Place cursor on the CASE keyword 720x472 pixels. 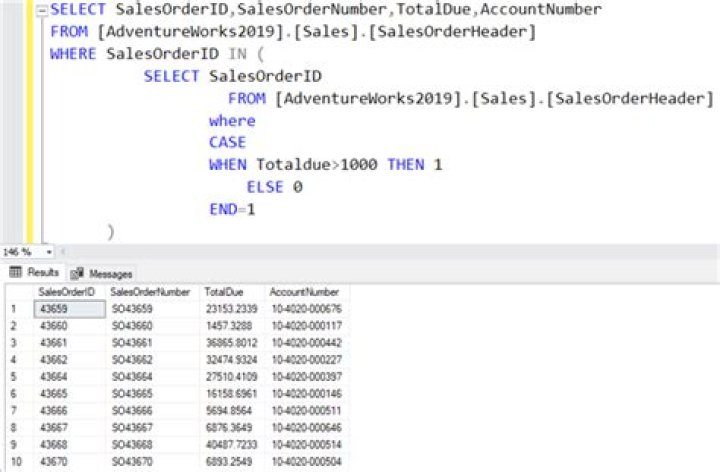227,142
